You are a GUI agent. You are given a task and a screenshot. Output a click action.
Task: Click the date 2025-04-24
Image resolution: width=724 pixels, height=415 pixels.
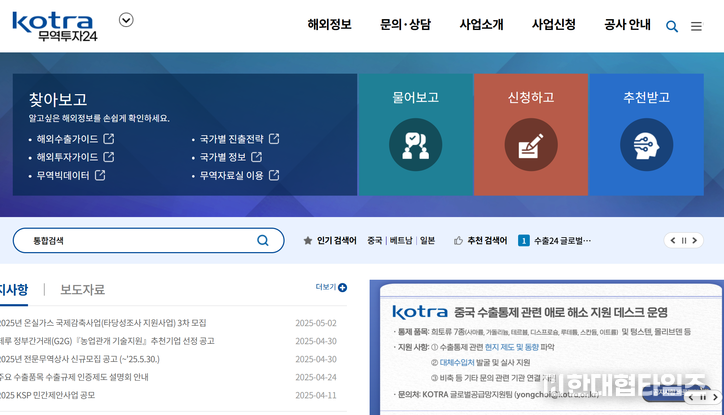(x=316, y=377)
